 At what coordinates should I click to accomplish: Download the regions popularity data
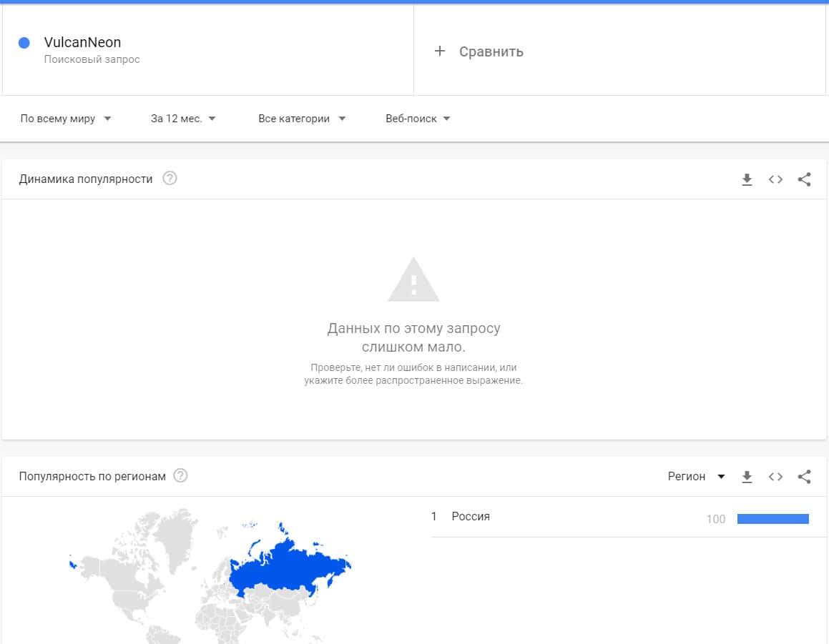[747, 477]
